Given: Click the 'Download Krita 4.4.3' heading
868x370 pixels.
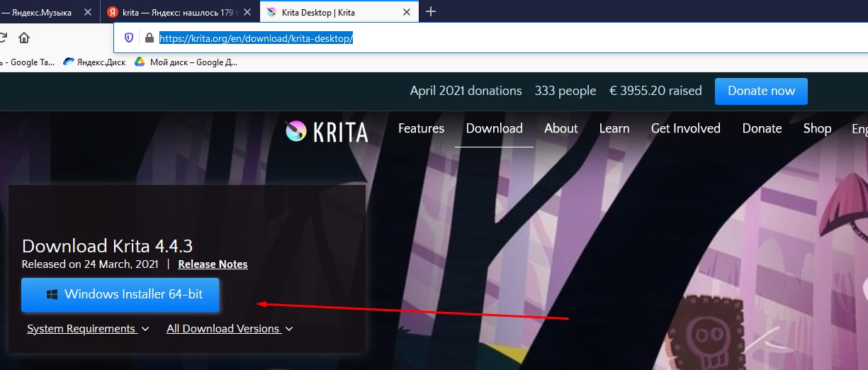Looking at the screenshot, I should coord(108,246).
